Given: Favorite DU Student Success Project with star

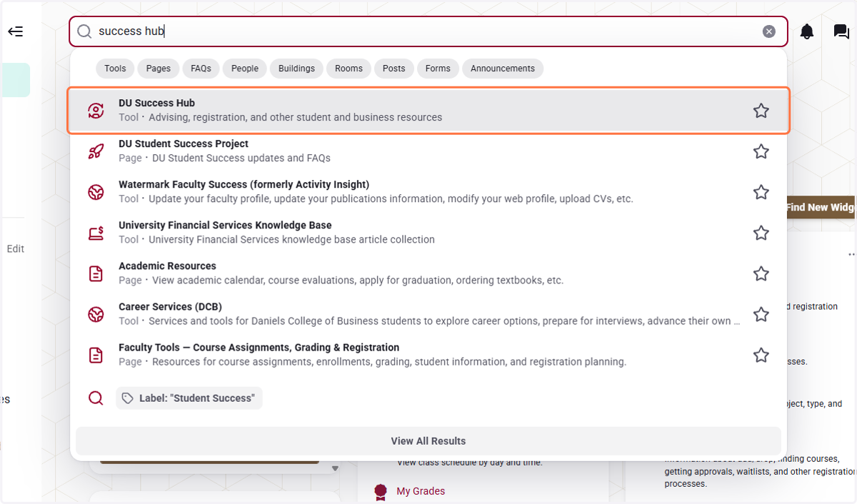Looking at the screenshot, I should click(761, 151).
